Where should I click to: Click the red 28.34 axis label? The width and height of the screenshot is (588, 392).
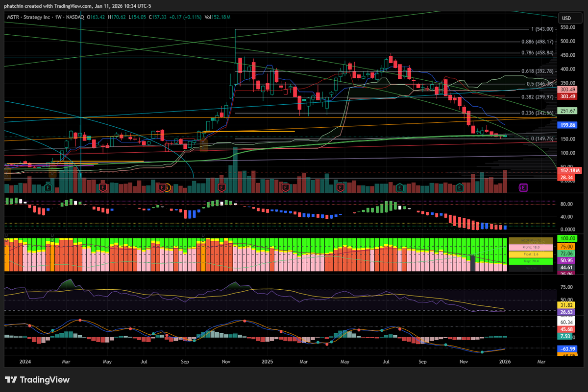pyautogui.click(x=566, y=177)
